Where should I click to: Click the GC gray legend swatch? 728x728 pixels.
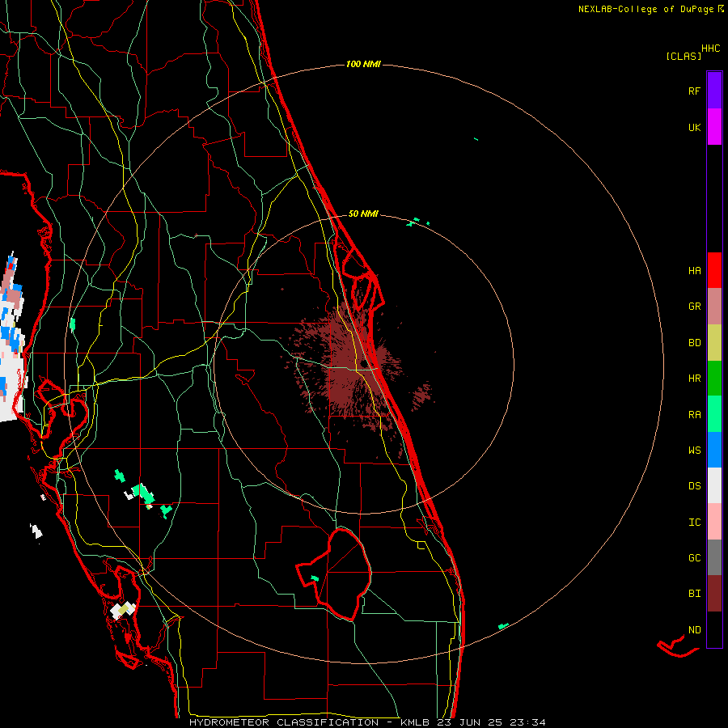[714, 557]
